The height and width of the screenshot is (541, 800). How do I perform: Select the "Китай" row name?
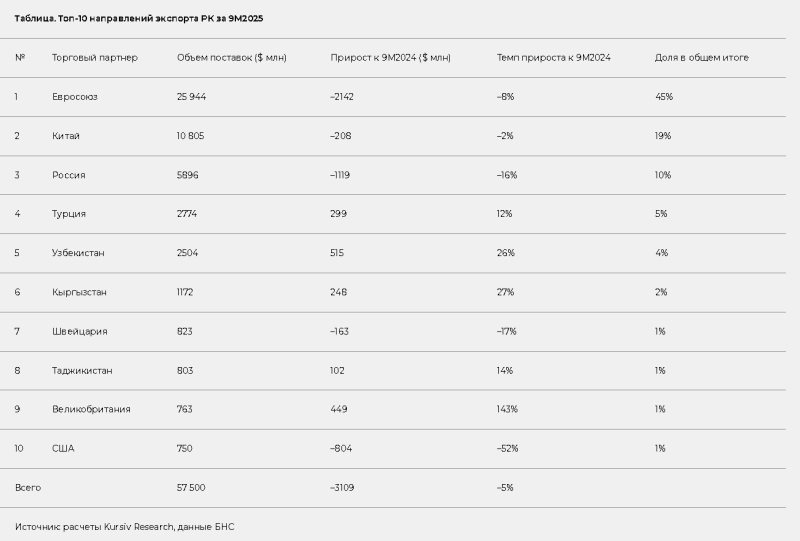tap(66, 136)
